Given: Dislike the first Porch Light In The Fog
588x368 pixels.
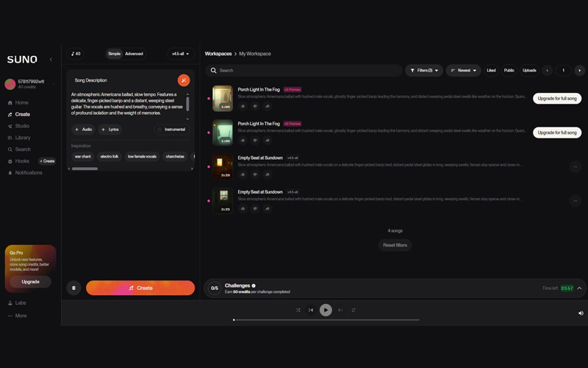Looking at the screenshot, I should (255, 106).
